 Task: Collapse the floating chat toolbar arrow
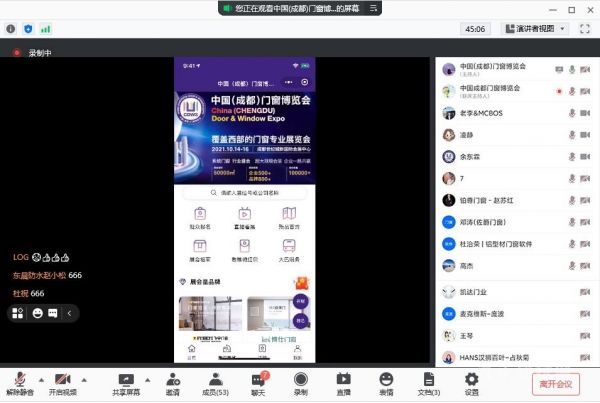[x=69, y=313]
